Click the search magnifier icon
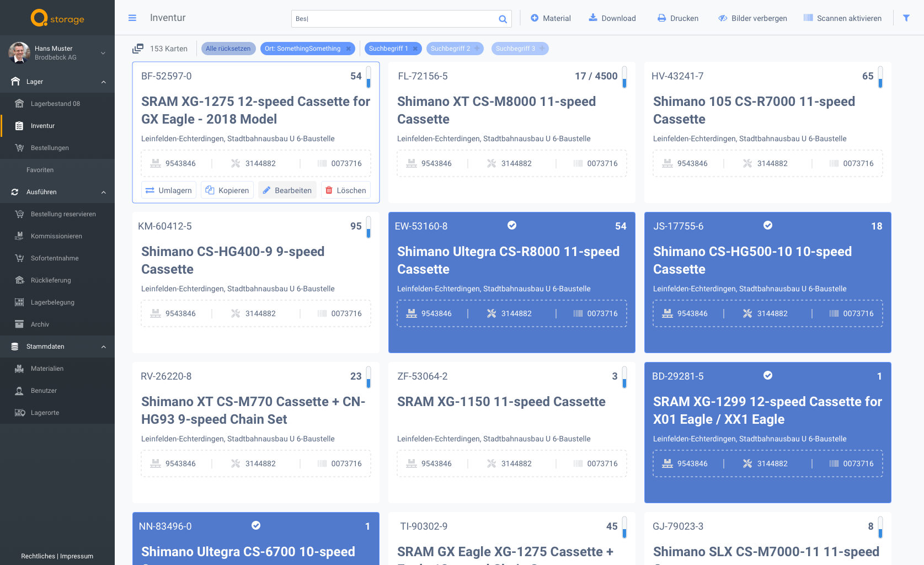The height and width of the screenshot is (565, 924). [503, 19]
